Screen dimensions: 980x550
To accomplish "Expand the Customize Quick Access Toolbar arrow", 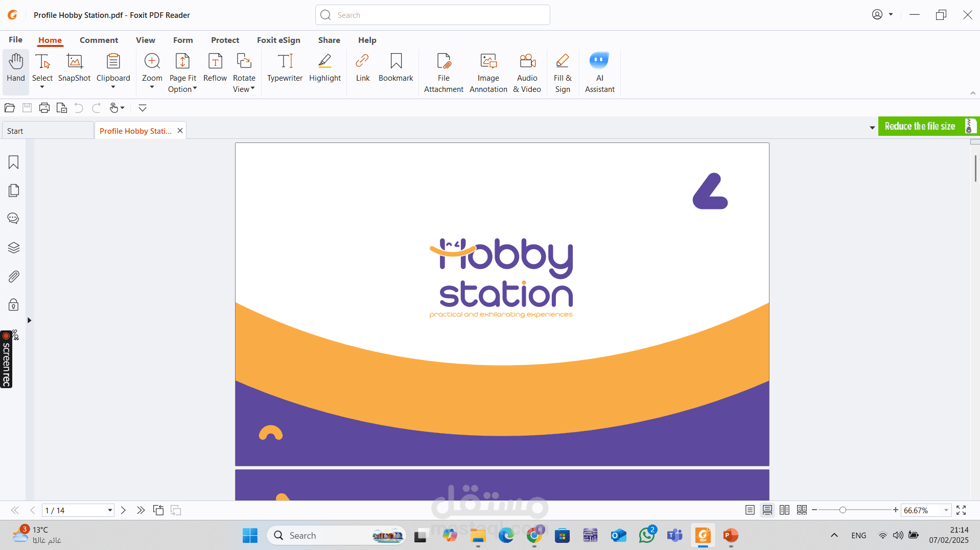I will [143, 108].
